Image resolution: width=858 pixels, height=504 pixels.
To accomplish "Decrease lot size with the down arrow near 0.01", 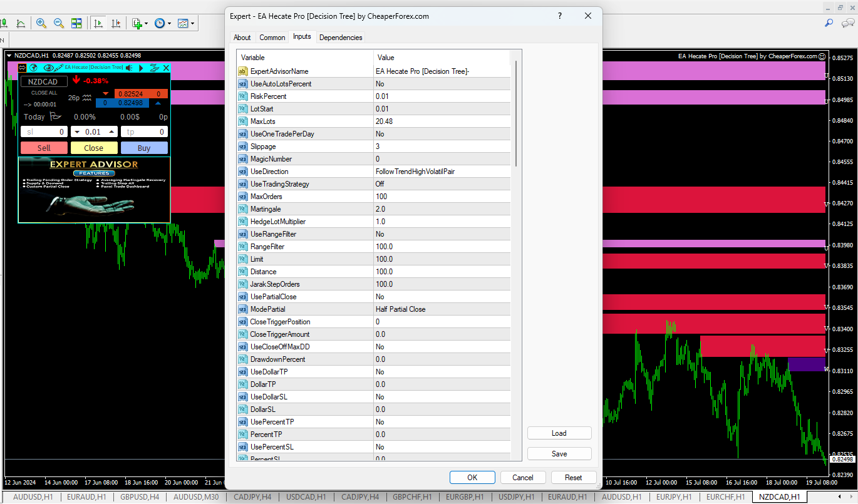I will coord(76,132).
